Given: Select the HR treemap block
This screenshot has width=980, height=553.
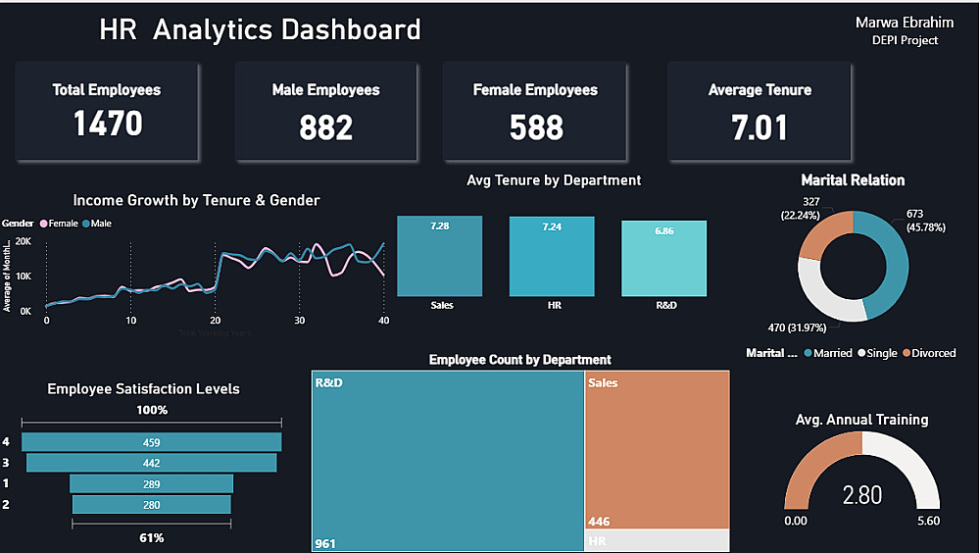Looking at the screenshot, I should [657, 540].
